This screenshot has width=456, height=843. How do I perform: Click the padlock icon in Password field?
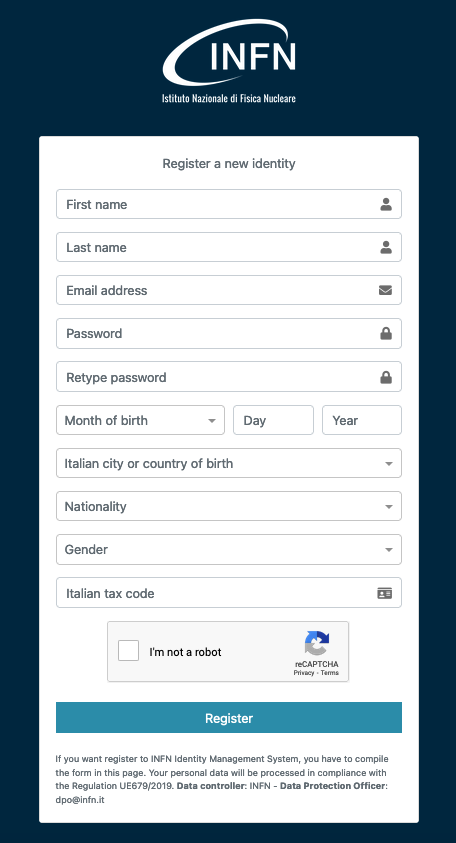tap(386, 333)
